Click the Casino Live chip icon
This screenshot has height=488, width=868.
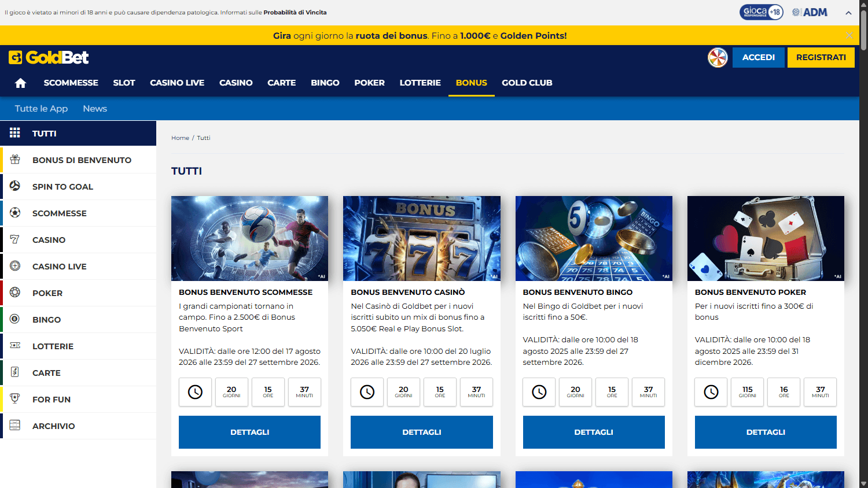(x=15, y=266)
